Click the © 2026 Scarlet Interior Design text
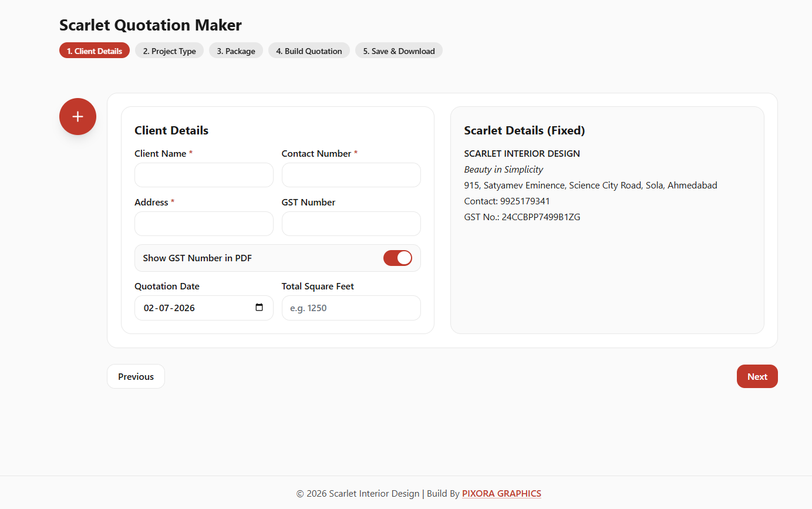 pos(358,493)
